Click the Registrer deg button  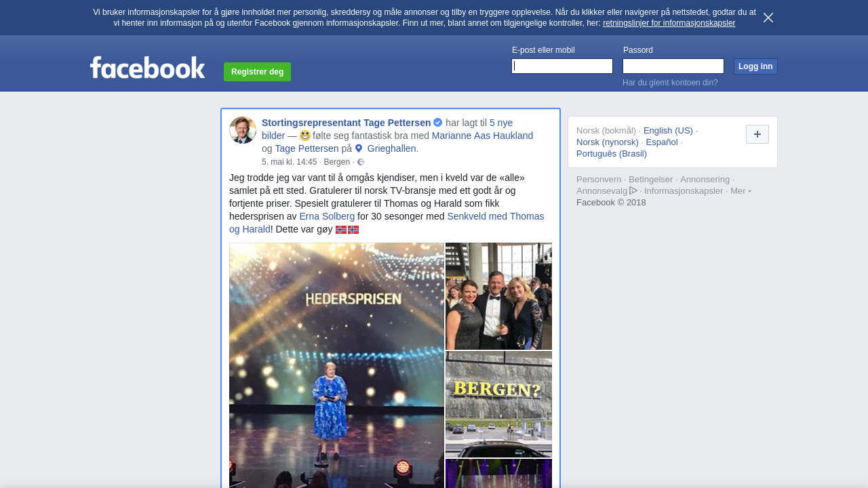(x=257, y=72)
